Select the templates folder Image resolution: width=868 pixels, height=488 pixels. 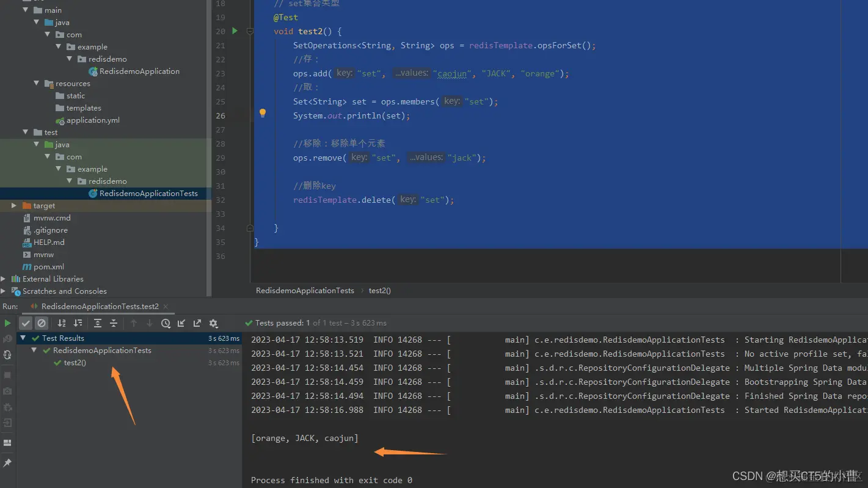(x=84, y=107)
